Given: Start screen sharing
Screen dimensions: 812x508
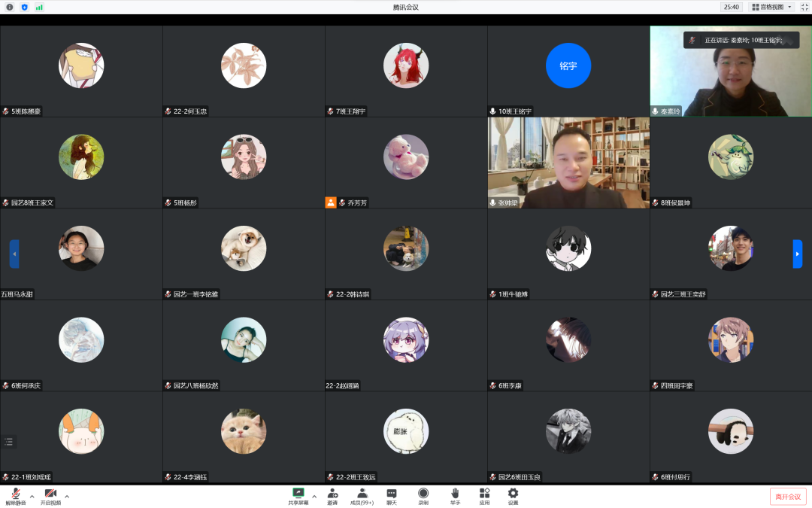Looking at the screenshot, I should [x=298, y=495].
